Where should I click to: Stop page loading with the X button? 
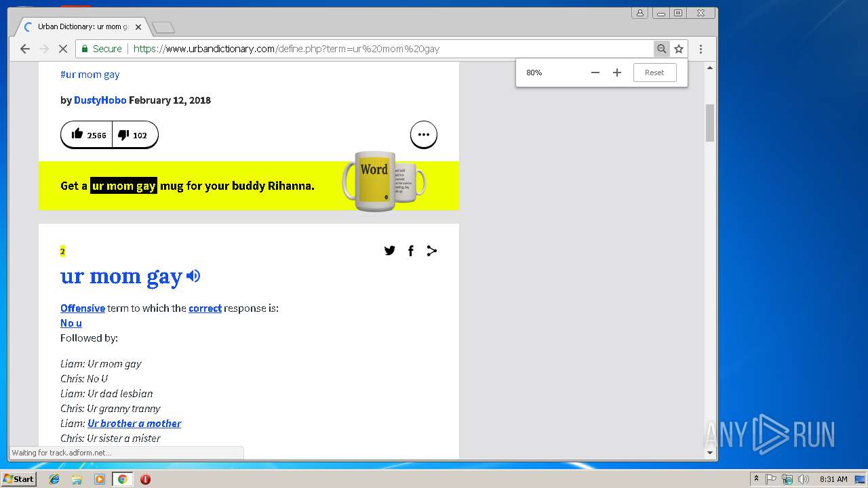click(x=62, y=49)
